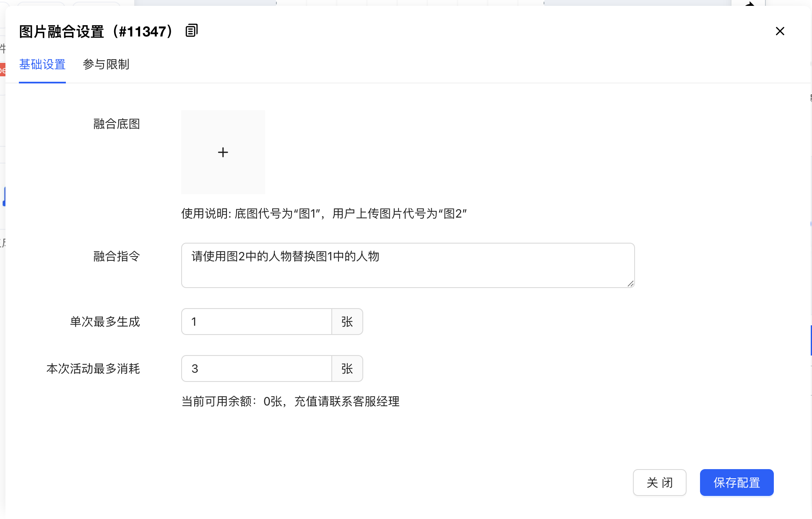Click the 单次最多生成 number input

257,322
